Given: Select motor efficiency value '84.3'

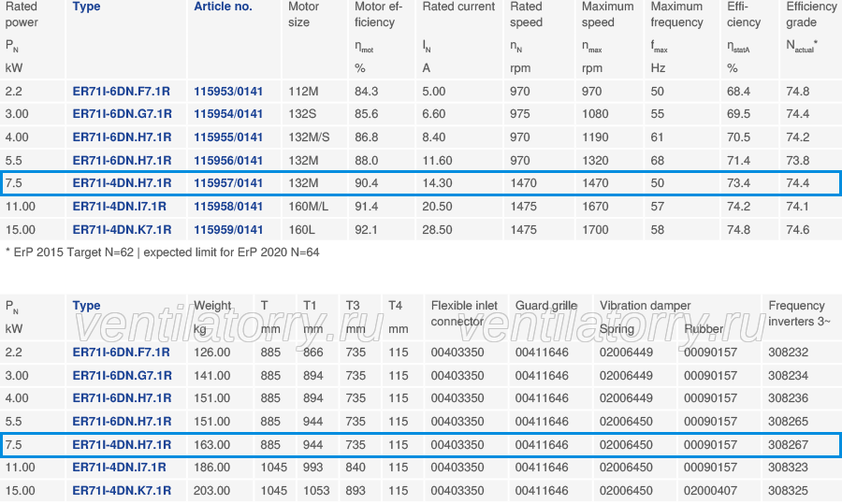Looking at the screenshot, I should (366, 92).
